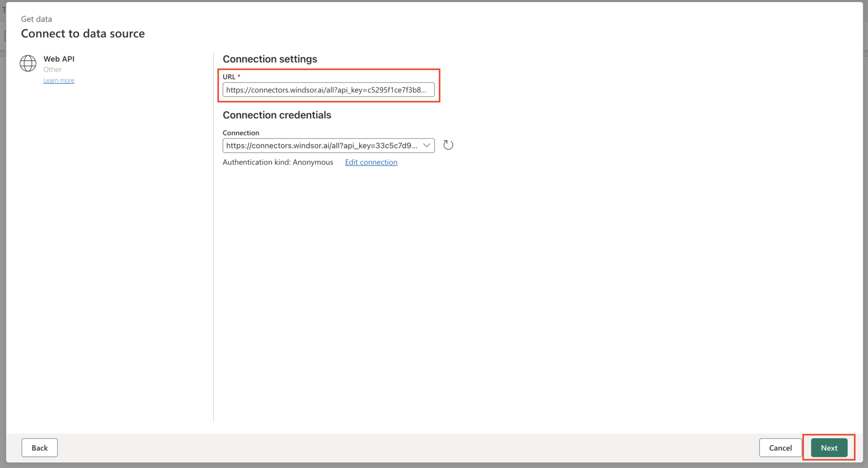Click the Back button
The height and width of the screenshot is (468, 868).
point(39,447)
